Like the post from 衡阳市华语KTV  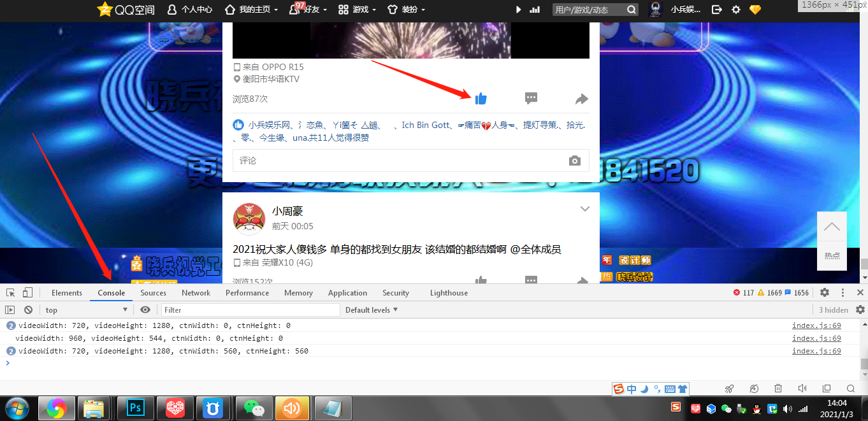481,98
